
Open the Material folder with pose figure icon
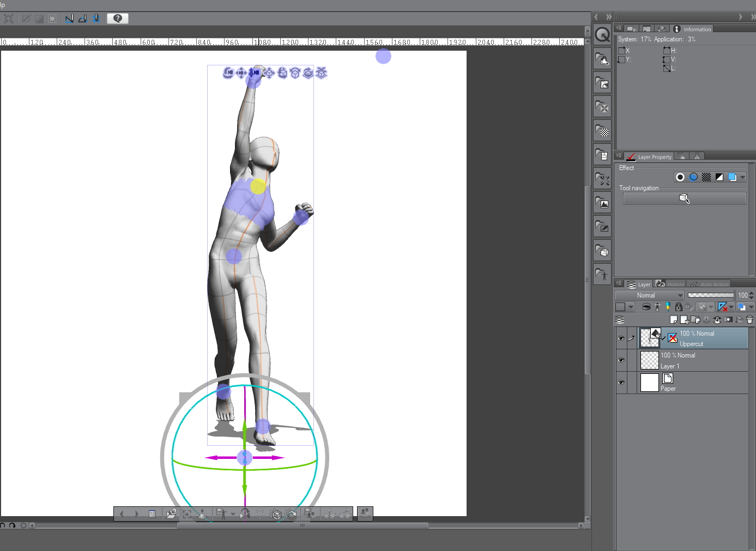[x=602, y=275]
